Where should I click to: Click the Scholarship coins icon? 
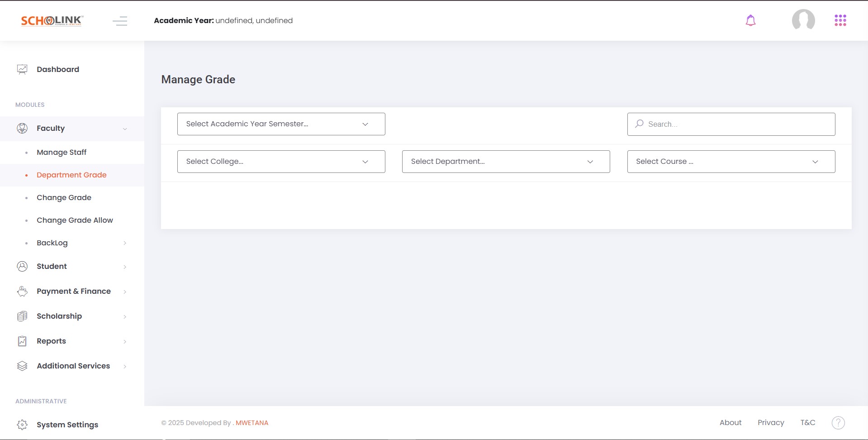click(x=22, y=316)
